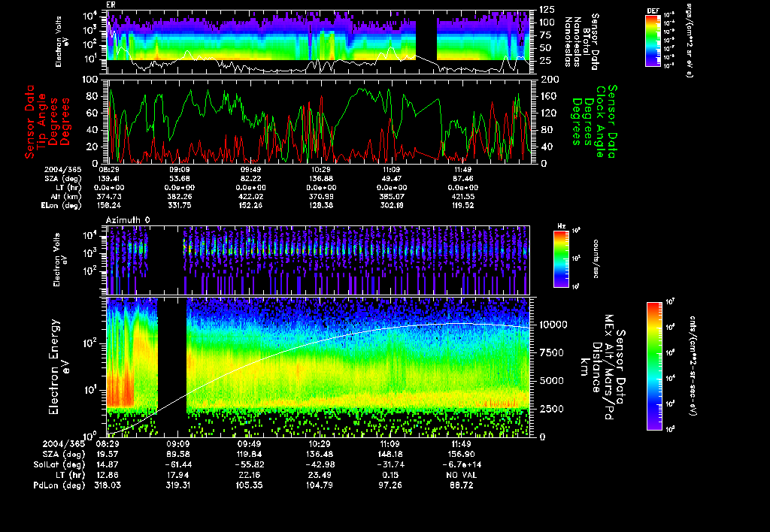Click the black data gap in ER spectrogram
Viewport: 770px width, 532px height.
[426, 41]
